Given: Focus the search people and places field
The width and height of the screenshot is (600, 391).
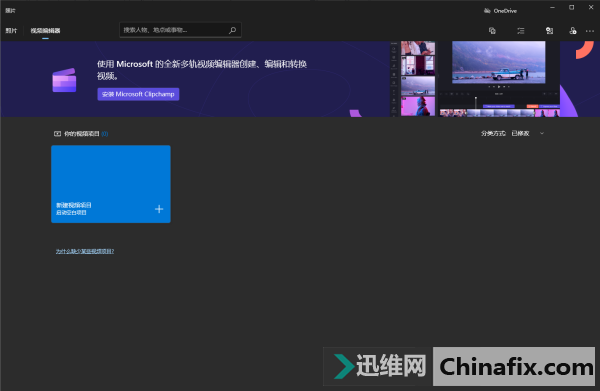Looking at the screenshot, I should pyautogui.click(x=180, y=30).
